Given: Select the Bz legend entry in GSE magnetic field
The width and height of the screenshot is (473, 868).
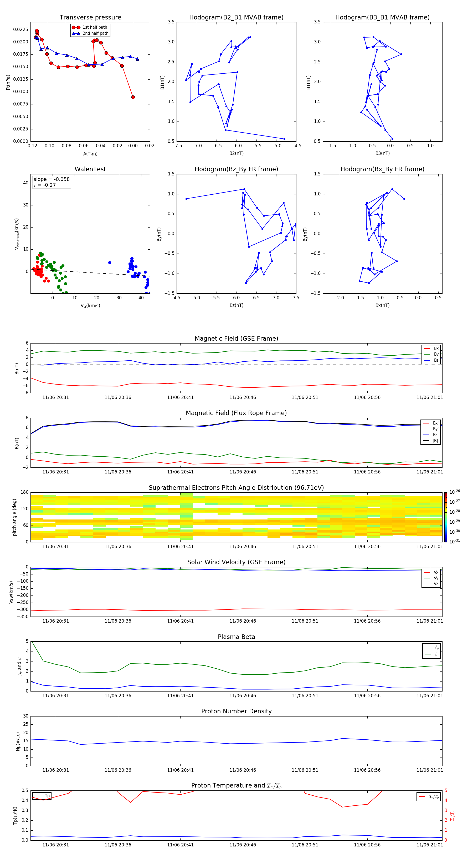Looking at the screenshot, I should (431, 360).
